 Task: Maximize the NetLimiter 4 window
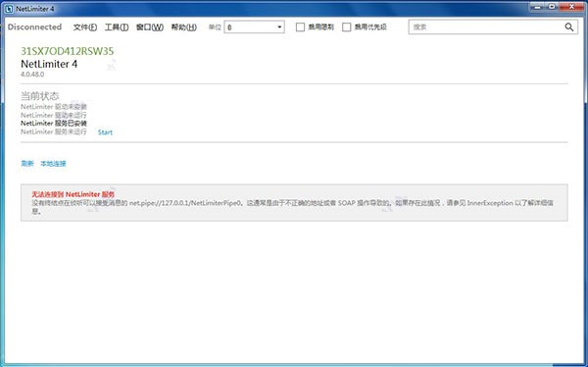pyautogui.click(x=552, y=7)
